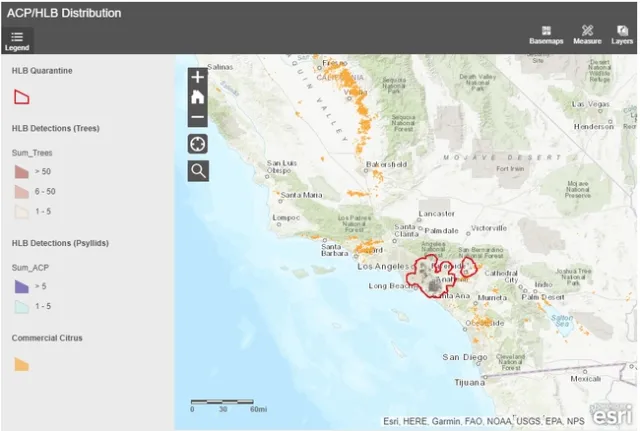Click the Commercial Citrus orange swatch

(22, 364)
